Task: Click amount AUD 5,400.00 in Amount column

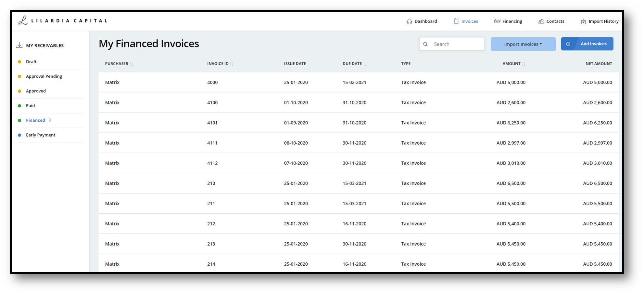Action: click(x=511, y=223)
